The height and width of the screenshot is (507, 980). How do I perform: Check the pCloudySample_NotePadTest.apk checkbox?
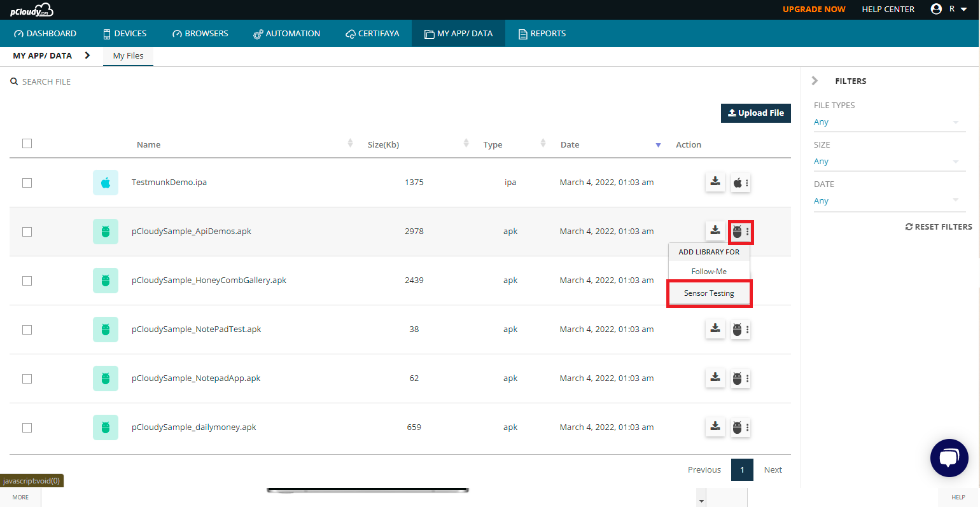pyautogui.click(x=27, y=330)
